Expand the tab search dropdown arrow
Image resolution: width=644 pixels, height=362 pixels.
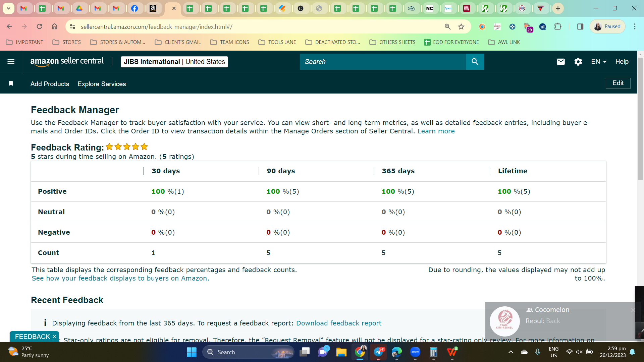pos(8,8)
